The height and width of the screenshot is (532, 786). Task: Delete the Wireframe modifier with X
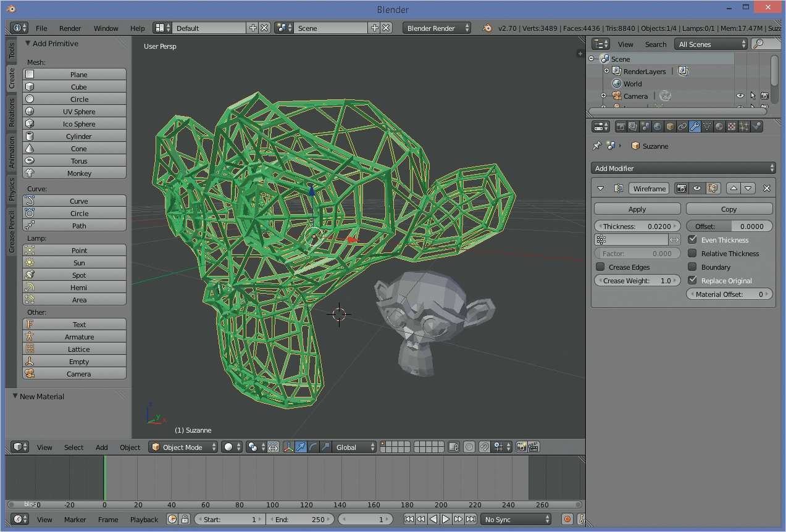(767, 188)
